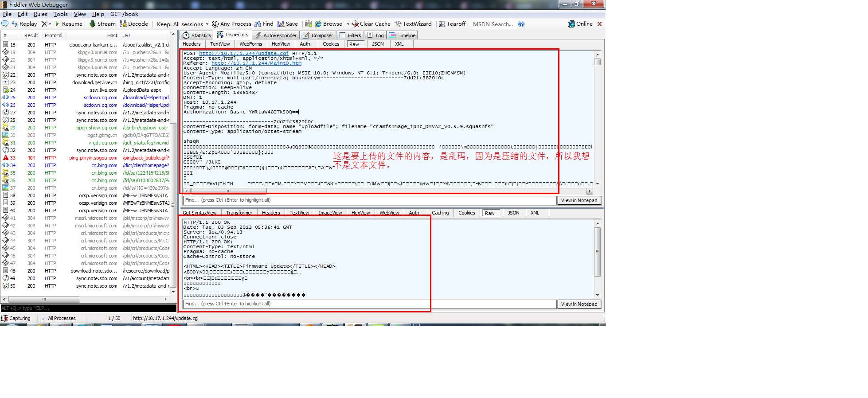Click response View in Notepad button

pos(579,304)
